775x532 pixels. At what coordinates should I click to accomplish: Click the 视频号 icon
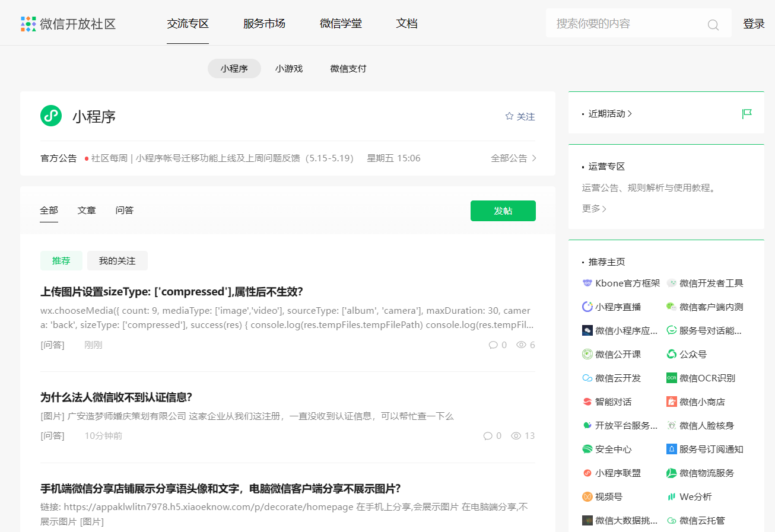[587, 497]
